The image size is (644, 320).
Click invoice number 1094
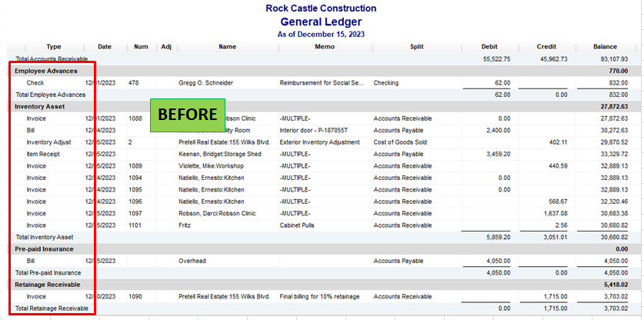135,178
